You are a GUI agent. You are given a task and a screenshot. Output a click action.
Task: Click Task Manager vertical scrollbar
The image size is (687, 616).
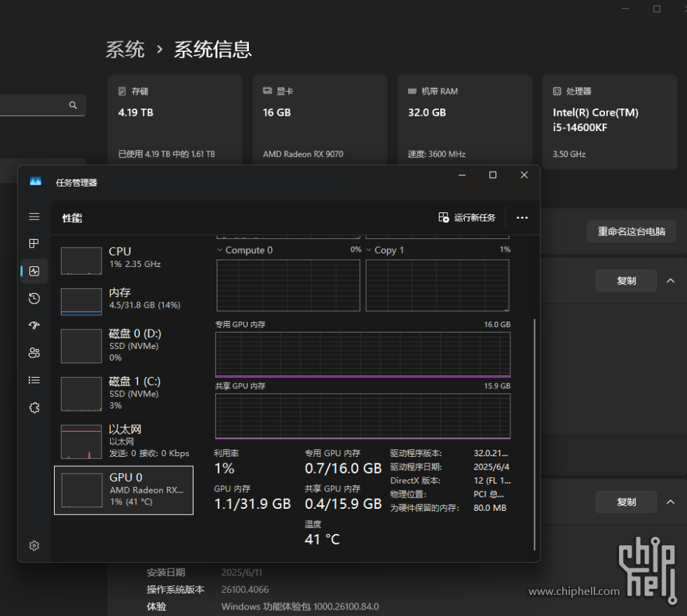point(534,434)
